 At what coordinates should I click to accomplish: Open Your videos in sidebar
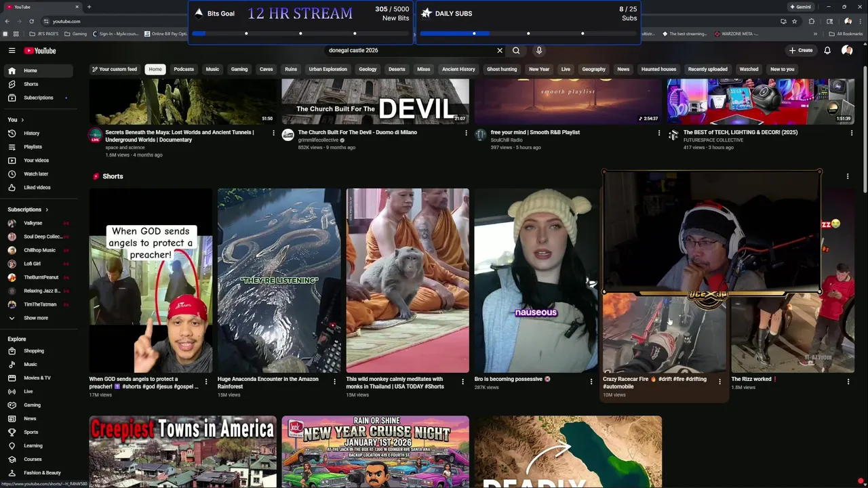(x=39, y=161)
